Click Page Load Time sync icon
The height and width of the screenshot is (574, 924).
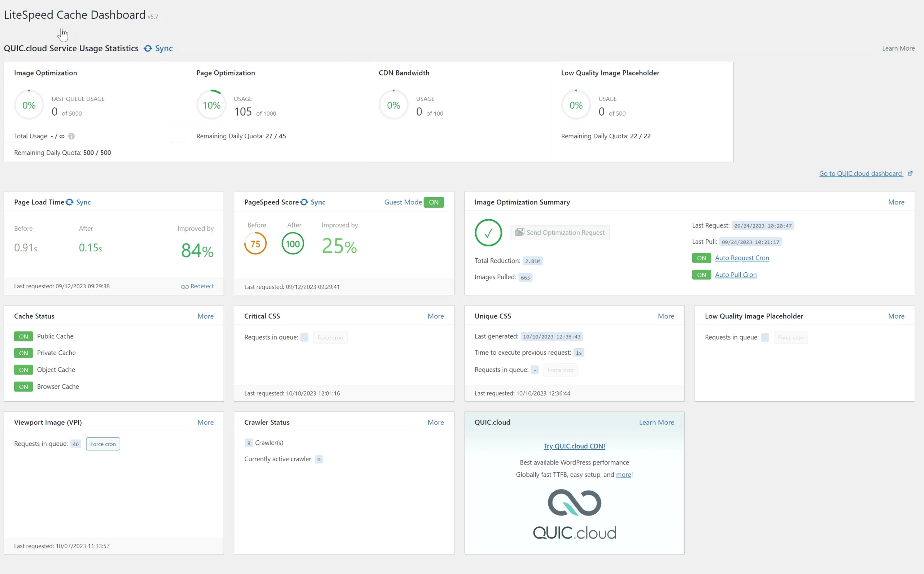(x=69, y=202)
